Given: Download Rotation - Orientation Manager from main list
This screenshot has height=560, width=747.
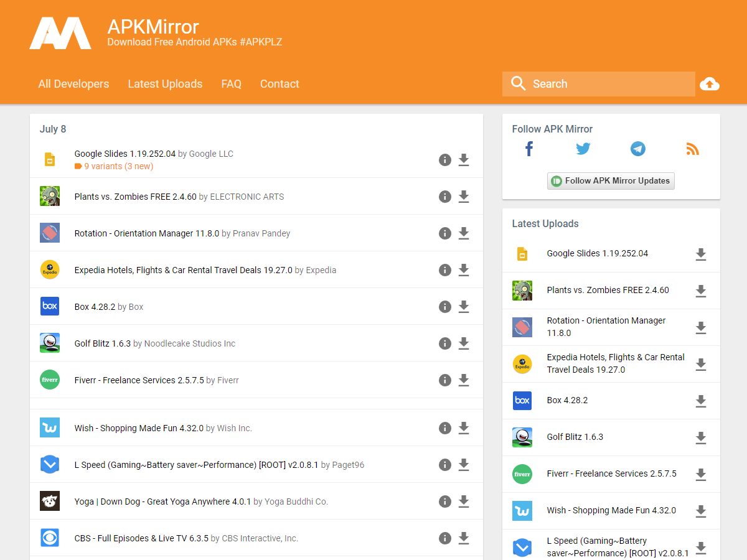Looking at the screenshot, I should tap(464, 233).
